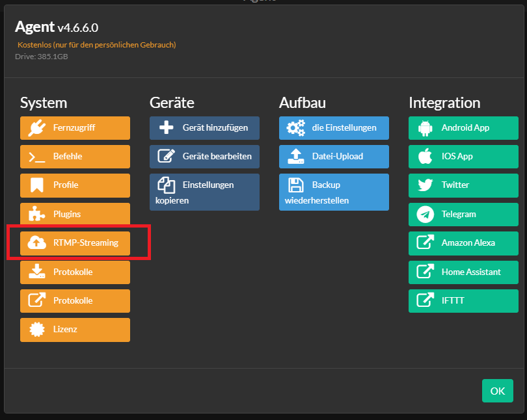
Task: Click the Telegram paper plane icon
Action: (x=425, y=214)
